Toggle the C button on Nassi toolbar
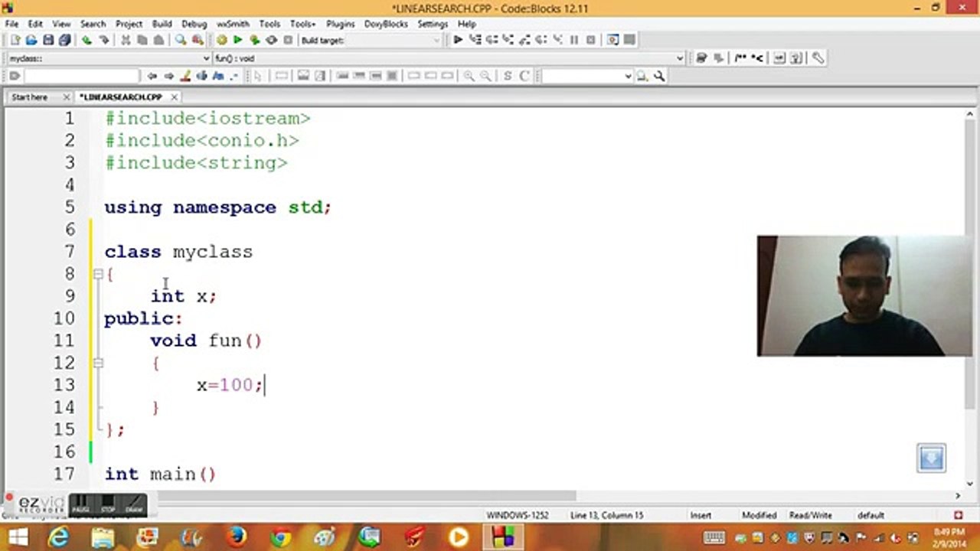The height and width of the screenshot is (551, 980). click(524, 76)
